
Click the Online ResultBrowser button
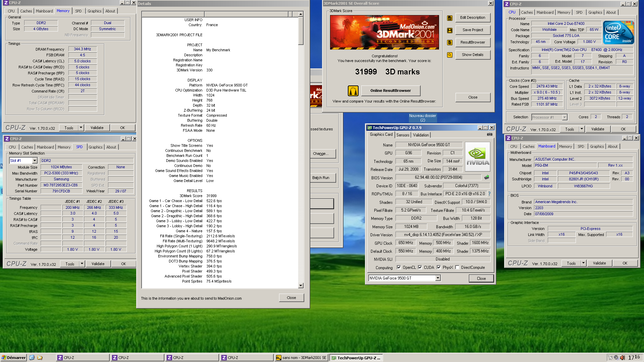(x=390, y=90)
